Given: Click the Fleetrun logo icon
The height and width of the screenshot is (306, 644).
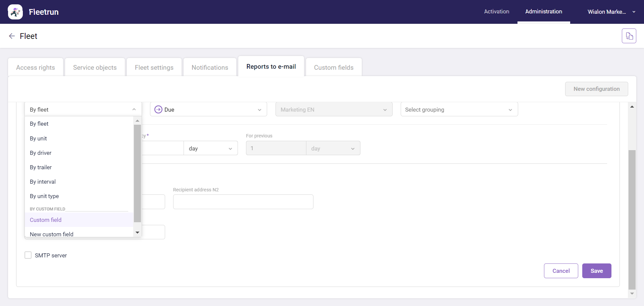Looking at the screenshot, I should tap(15, 12).
